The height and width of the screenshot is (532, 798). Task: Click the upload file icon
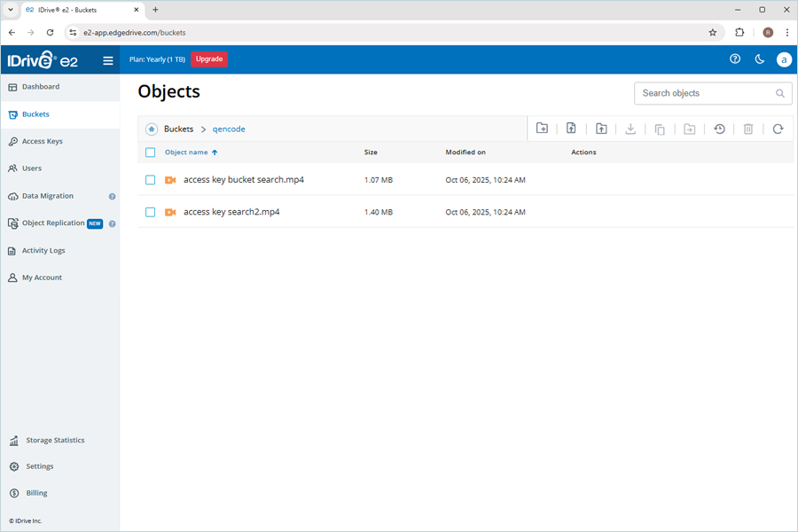(x=571, y=129)
